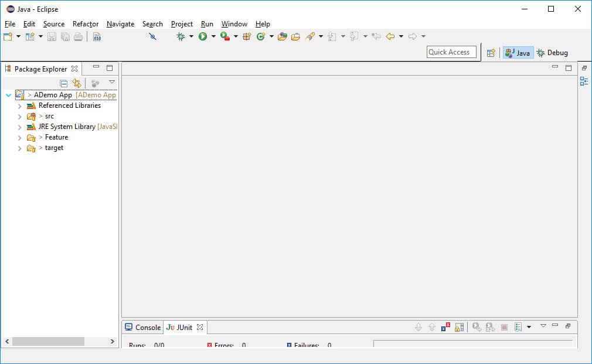Open the Back history dropdown arrow
592x364 pixels.
pyautogui.click(x=401, y=36)
